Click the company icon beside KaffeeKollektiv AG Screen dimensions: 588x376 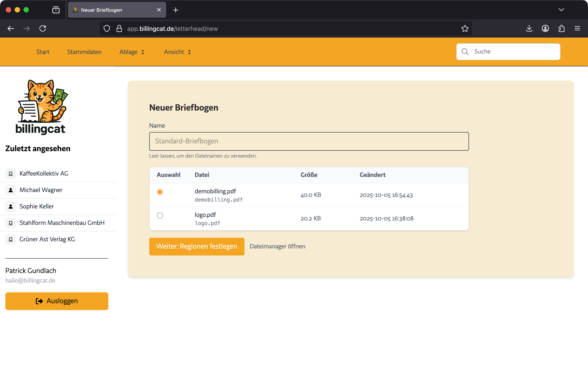(x=10, y=174)
